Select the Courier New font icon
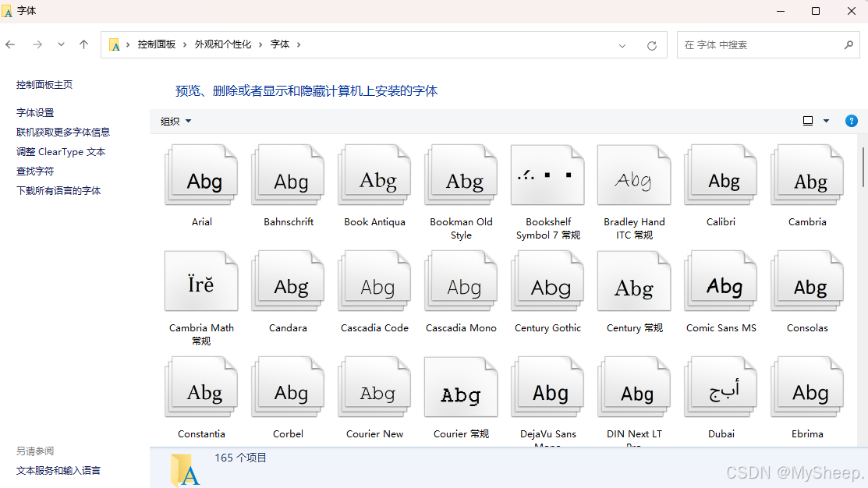868x488 pixels. coord(375,387)
